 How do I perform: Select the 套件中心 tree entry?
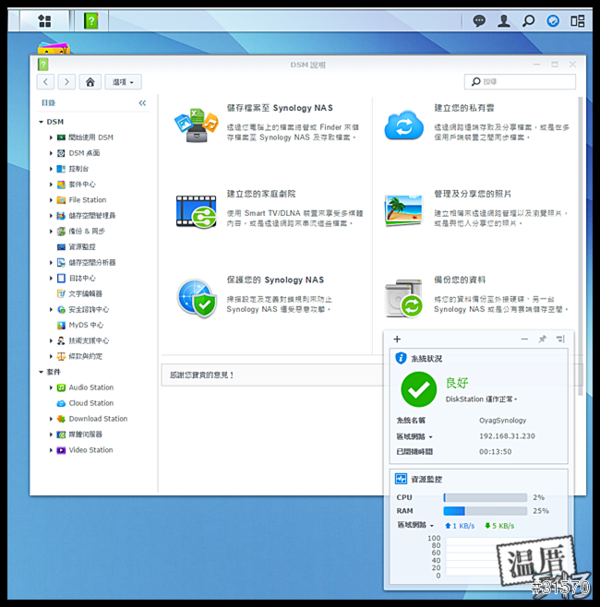click(82, 184)
